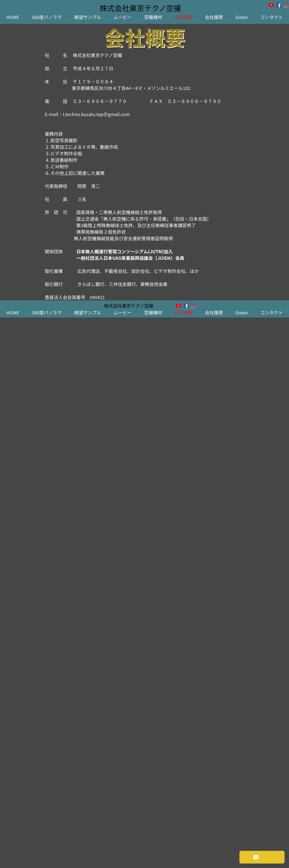Click the list item ３.ビデオ制作全般
The width and height of the screenshot is (289, 868).
pyautogui.click(x=64, y=154)
